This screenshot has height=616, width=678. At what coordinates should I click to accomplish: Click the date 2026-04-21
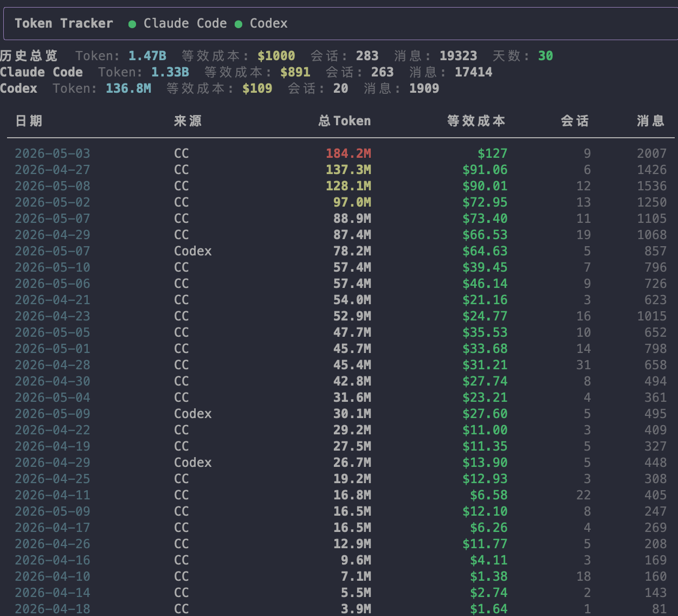(53, 300)
